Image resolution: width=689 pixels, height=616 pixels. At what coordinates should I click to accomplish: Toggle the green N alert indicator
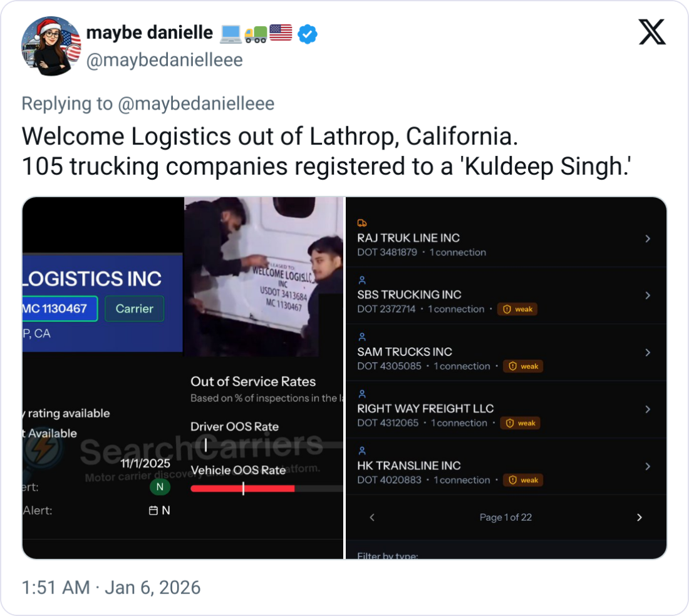160,487
